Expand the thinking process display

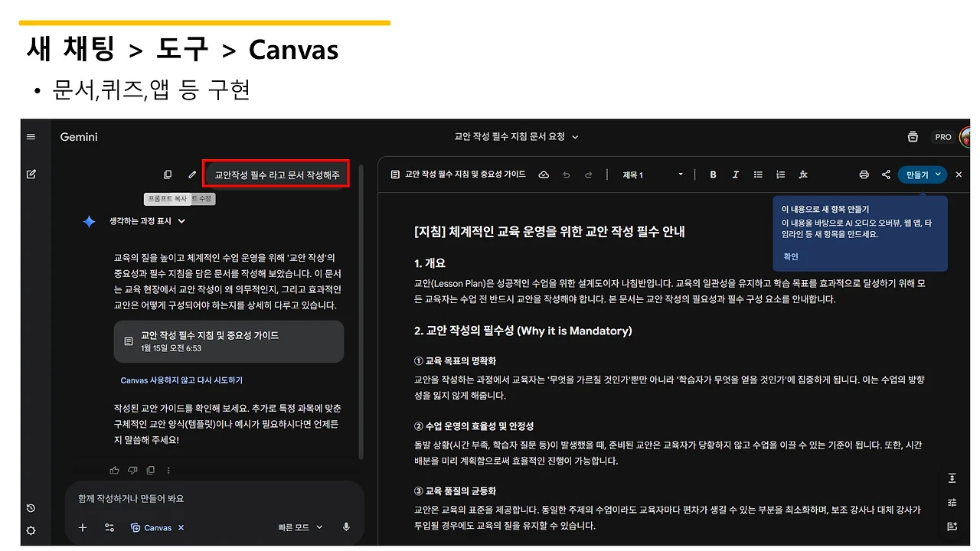148,221
